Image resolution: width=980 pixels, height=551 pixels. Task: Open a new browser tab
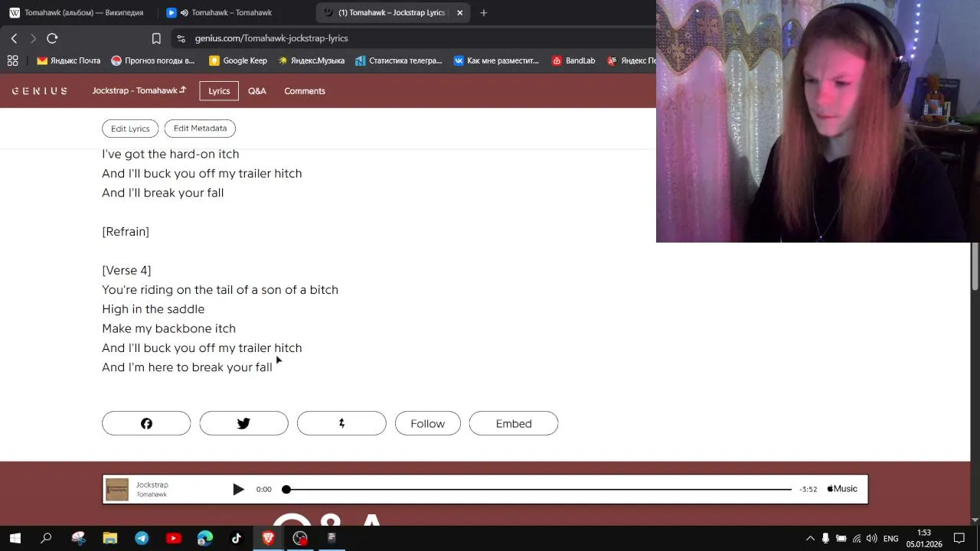(x=483, y=12)
